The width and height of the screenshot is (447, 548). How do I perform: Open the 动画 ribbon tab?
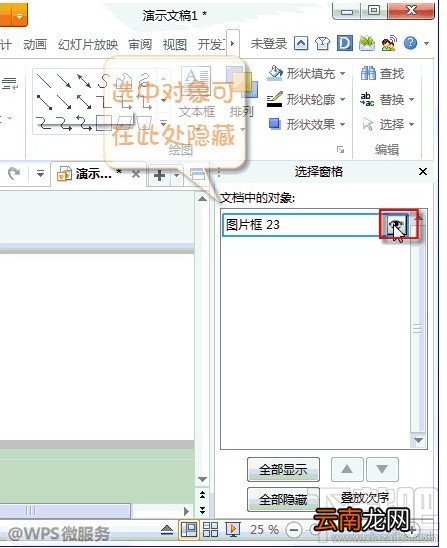[35, 44]
